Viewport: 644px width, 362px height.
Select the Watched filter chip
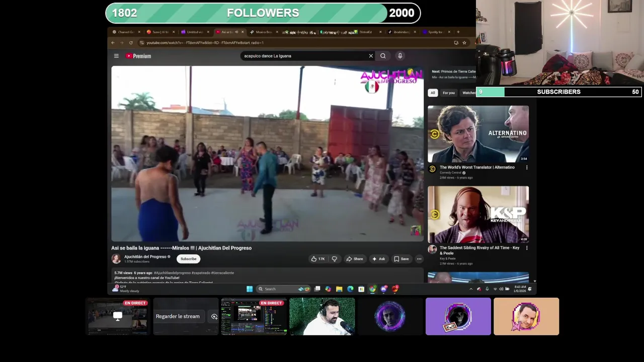click(x=468, y=93)
